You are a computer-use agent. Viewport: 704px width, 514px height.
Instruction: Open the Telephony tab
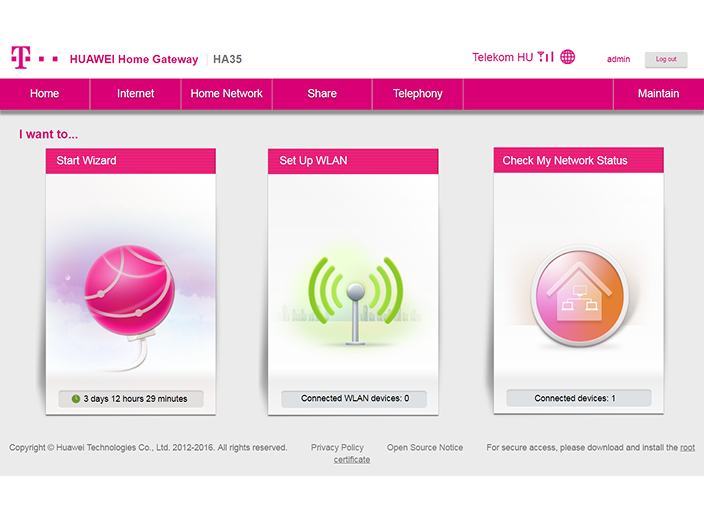(417, 94)
